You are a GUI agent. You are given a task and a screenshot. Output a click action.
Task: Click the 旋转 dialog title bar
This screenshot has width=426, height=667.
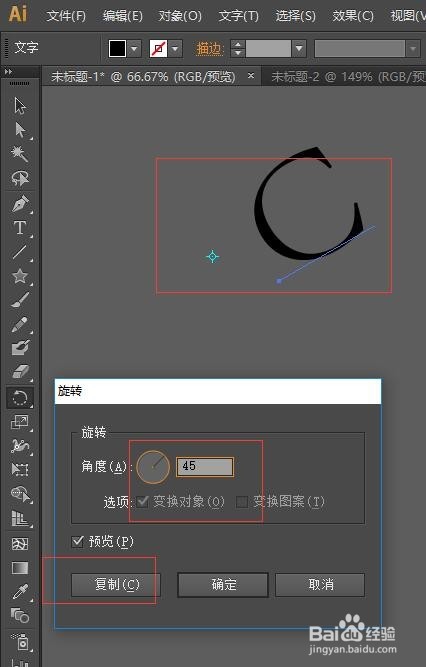(218, 391)
